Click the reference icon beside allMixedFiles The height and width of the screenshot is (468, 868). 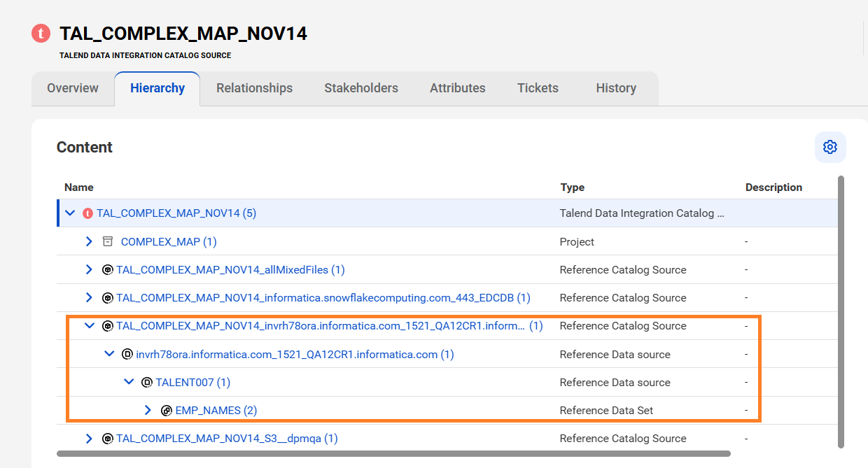(x=108, y=270)
